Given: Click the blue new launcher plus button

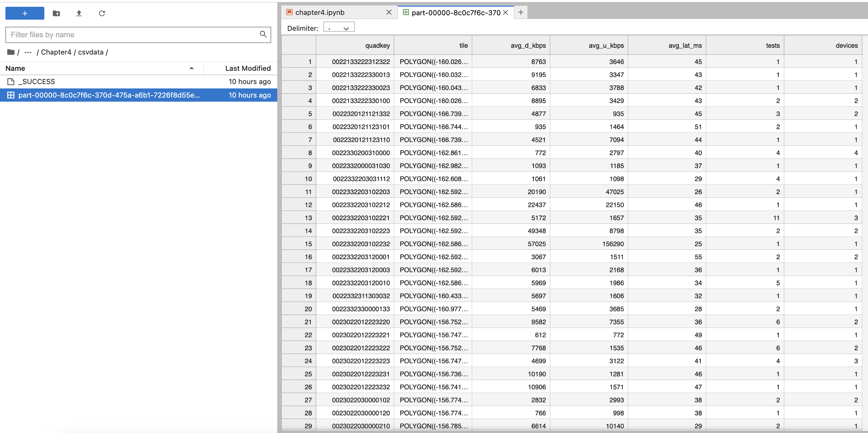Looking at the screenshot, I should (x=25, y=13).
